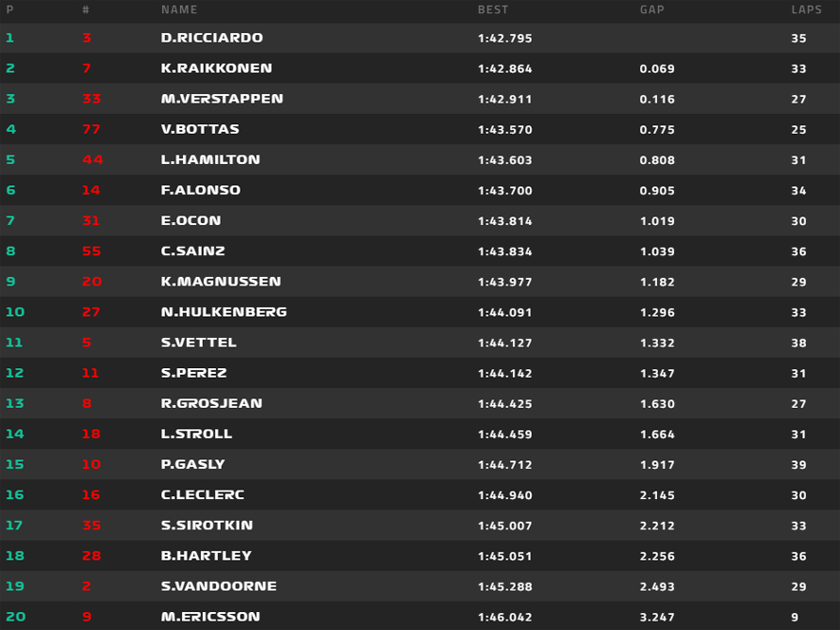Select S.VETTEL lap count 38

point(798,343)
